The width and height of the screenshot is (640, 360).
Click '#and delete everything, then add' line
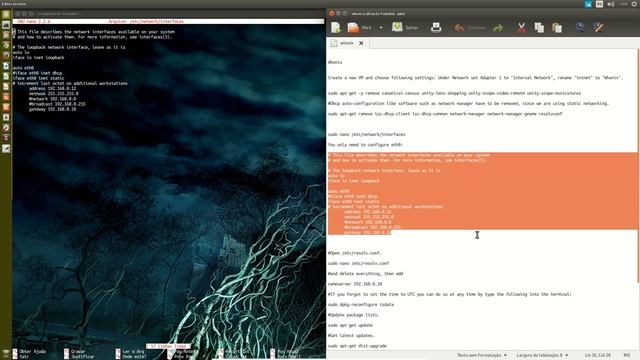point(365,274)
